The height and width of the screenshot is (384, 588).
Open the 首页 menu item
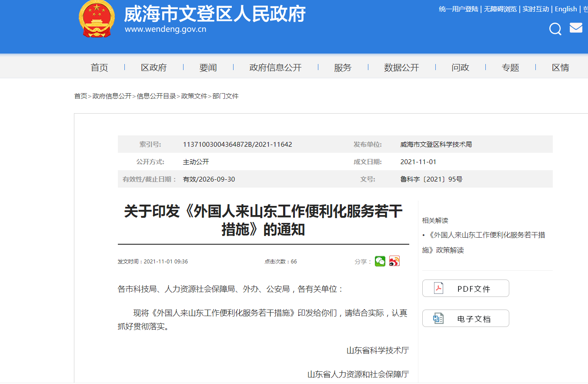tap(99, 67)
